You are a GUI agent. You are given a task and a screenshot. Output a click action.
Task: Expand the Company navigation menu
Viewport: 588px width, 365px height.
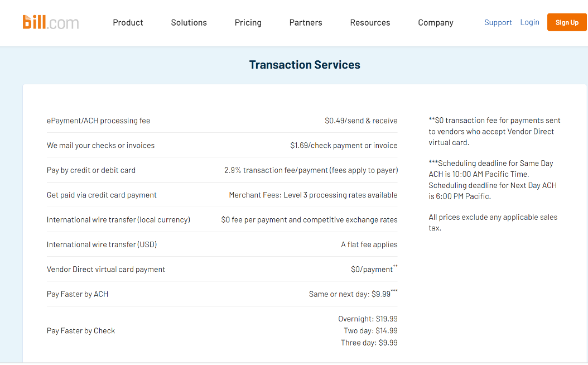click(x=435, y=22)
